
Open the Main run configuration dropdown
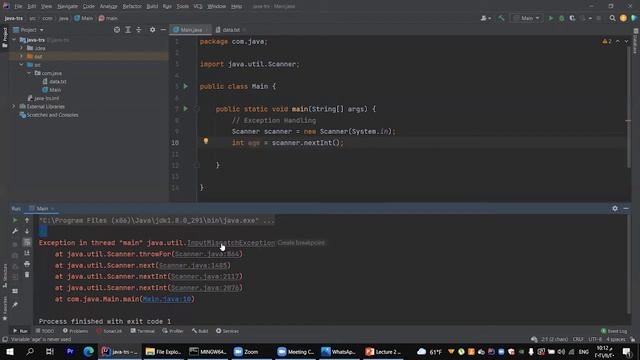(x=527, y=18)
